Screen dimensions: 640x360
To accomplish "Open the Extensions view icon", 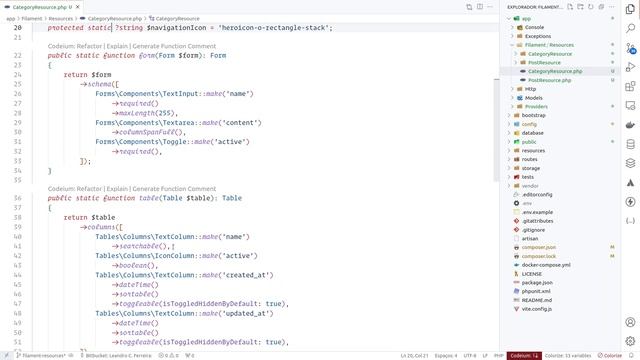I will click(x=630, y=87).
